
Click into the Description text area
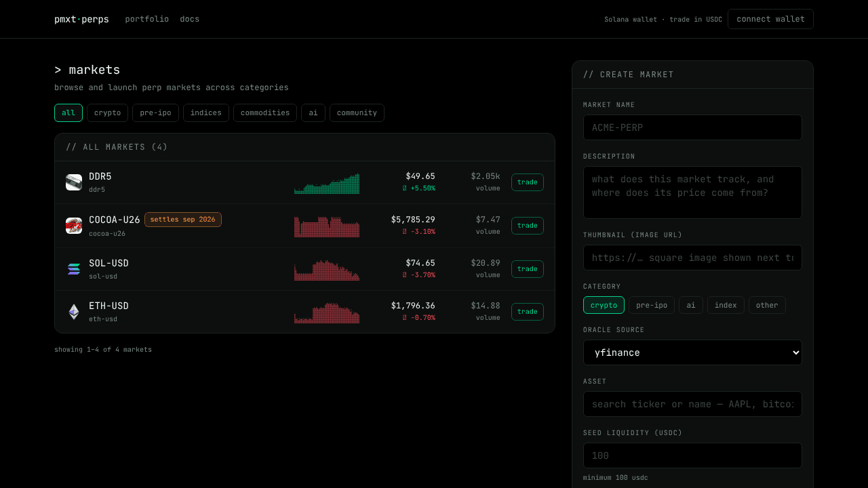click(692, 192)
